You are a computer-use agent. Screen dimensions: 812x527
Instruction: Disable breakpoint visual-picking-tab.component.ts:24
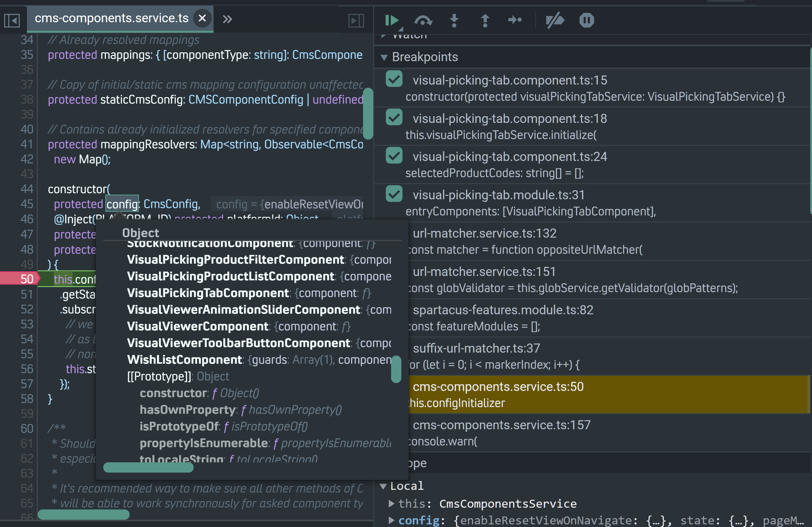[394, 156]
